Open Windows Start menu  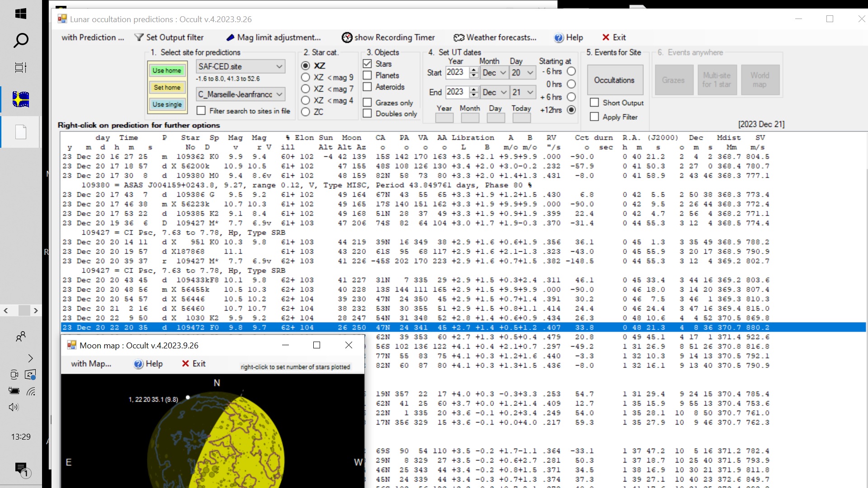(21, 14)
